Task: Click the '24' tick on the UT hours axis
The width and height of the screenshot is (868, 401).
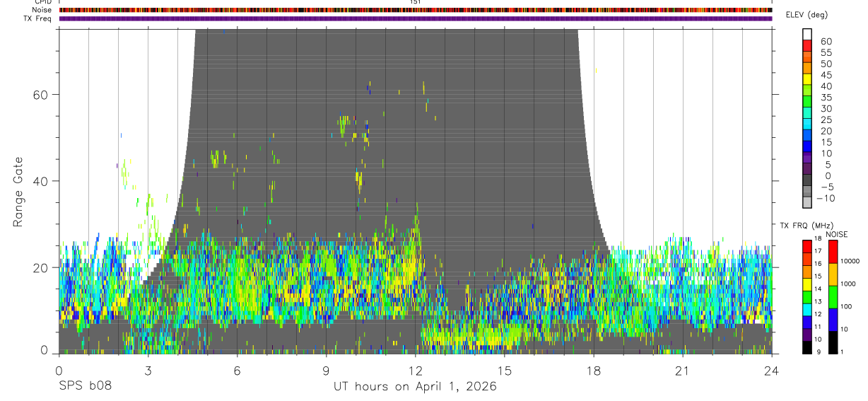Action: click(772, 370)
